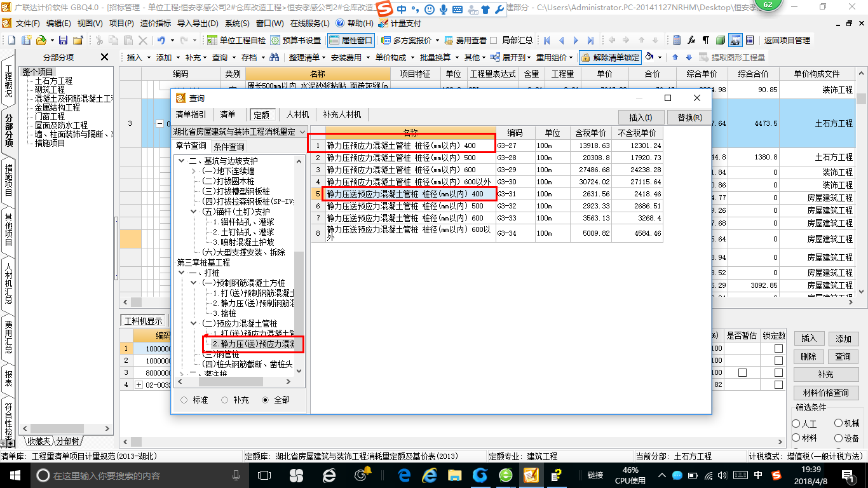Check 锁定数 box in first row
Viewport: 868px width, 488px height.
tap(778, 348)
